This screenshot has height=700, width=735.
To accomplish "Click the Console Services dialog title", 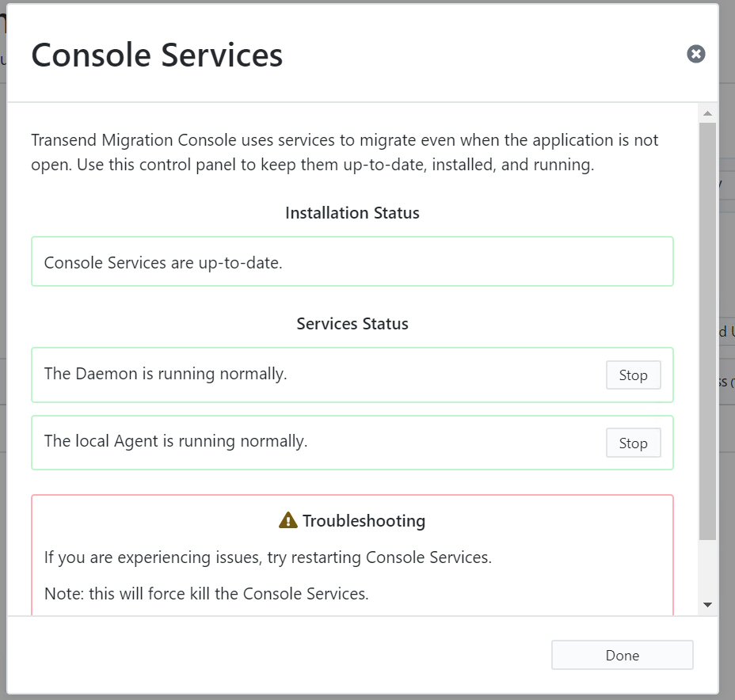I will (x=157, y=55).
